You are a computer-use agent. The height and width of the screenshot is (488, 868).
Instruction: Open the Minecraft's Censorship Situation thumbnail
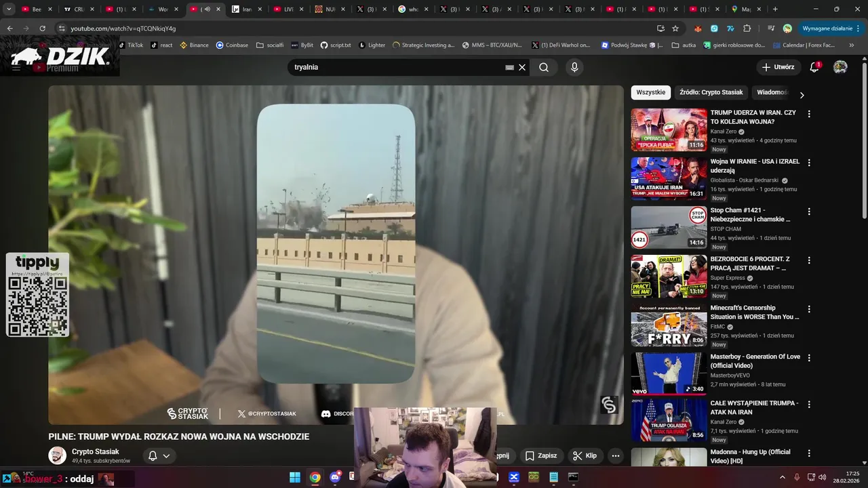669,325
